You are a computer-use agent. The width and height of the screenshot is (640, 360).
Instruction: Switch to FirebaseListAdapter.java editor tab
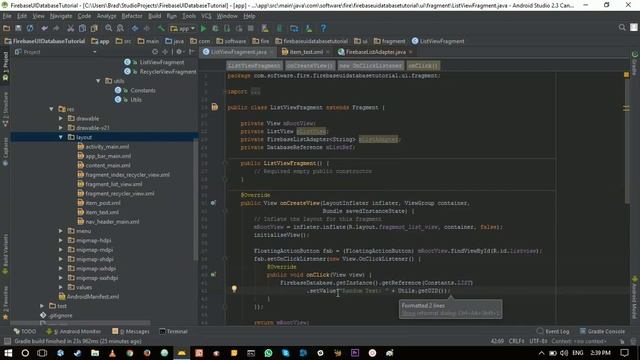pos(376,52)
